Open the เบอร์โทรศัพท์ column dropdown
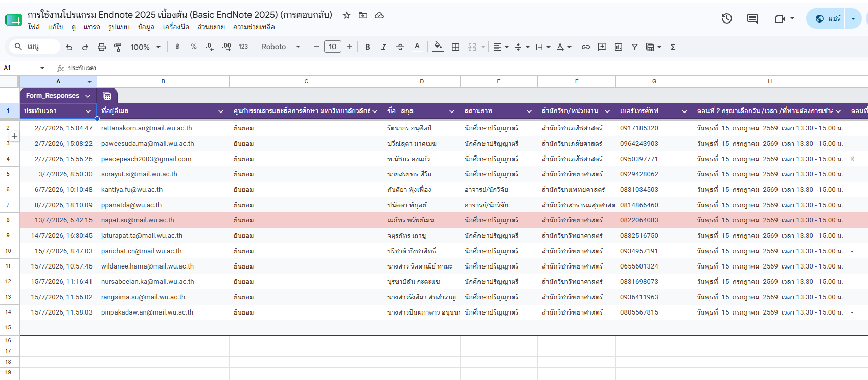Image resolution: width=868 pixels, height=380 pixels. pos(684,111)
